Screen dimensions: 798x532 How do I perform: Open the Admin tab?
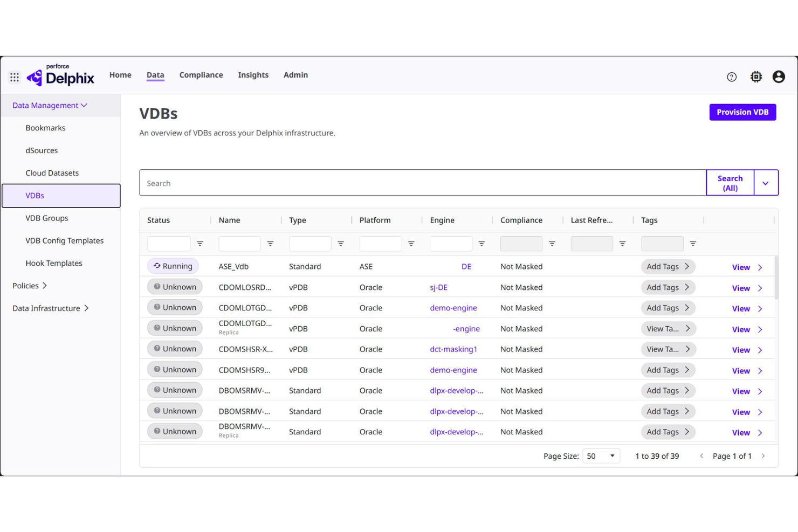click(296, 75)
